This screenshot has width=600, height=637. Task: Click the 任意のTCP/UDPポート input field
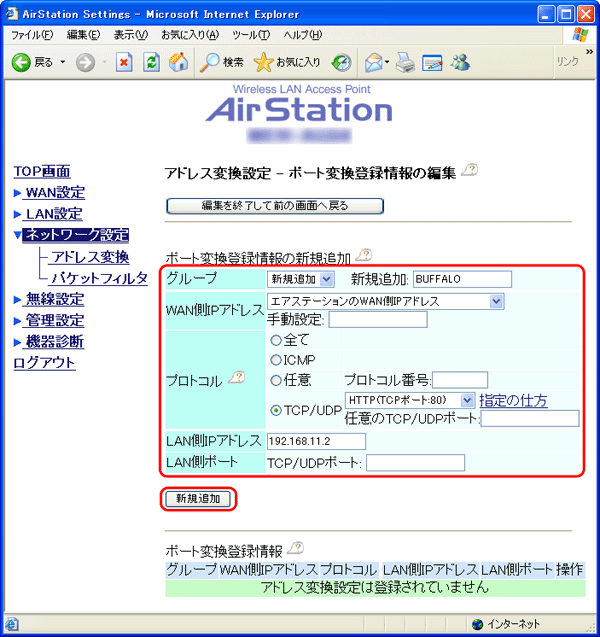[530, 418]
